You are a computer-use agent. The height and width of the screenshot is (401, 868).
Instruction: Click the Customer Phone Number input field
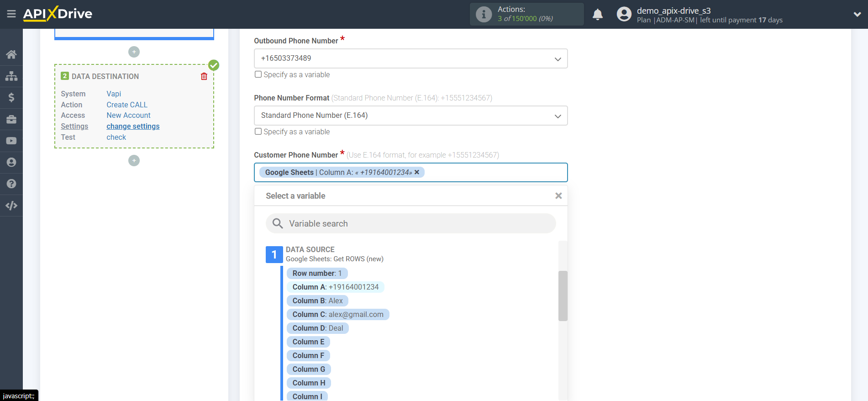coord(410,173)
